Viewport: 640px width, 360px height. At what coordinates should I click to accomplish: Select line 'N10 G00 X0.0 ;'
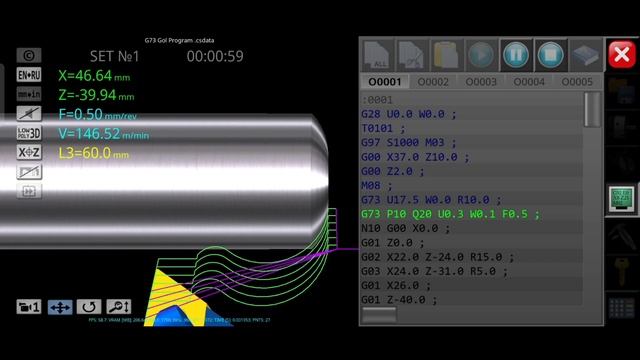(405, 229)
